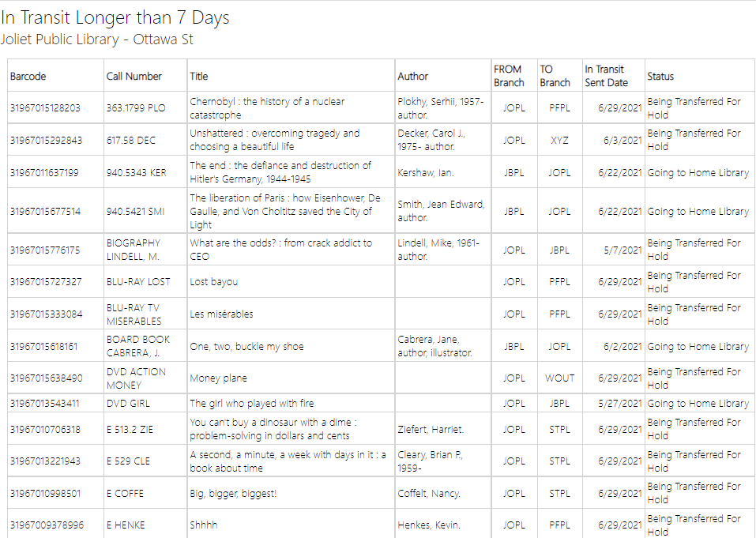
Task: Click the Barcode column header
Action: tap(28, 77)
